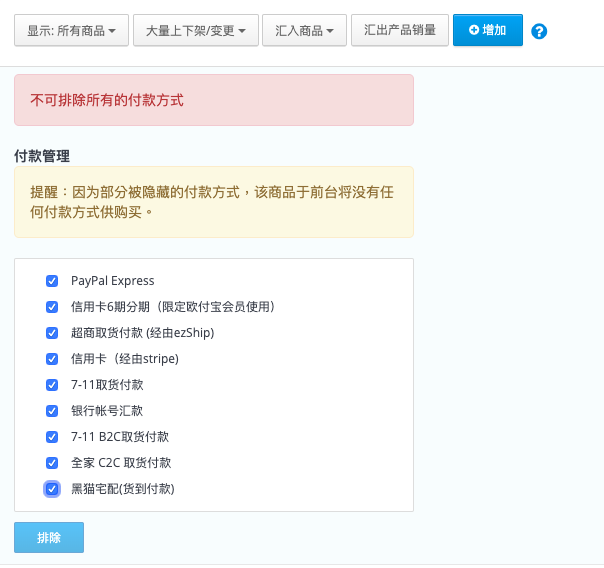Click the 汇出产品销量 button
The height and width of the screenshot is (568, 604).
point(400,30)
